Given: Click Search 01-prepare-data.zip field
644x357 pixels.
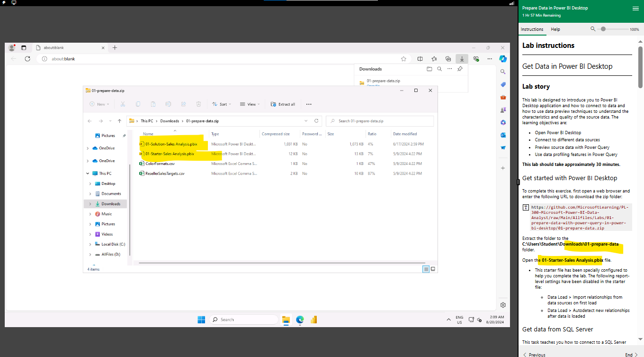Looking at the screenshot, I should pyautogui.click(x=380, y=121).
